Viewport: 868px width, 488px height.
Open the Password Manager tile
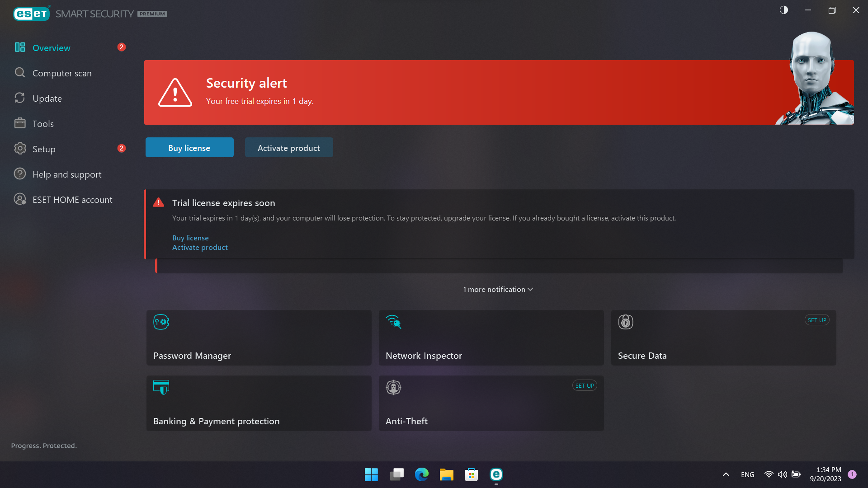pyautogui.click(x=259, y=338)
